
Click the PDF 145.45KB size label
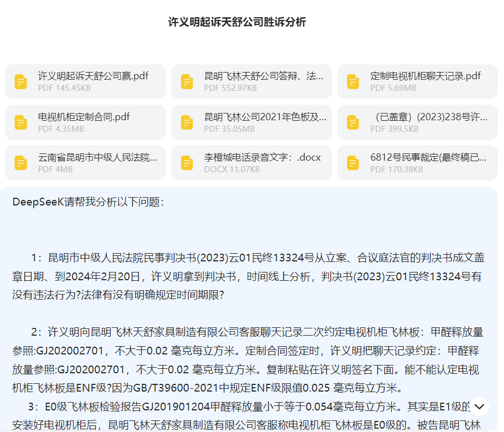[x=64, y=88]
